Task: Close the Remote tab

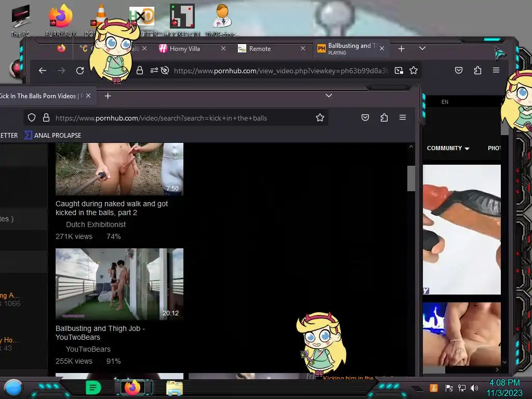Action: click(x=303, y=48)
